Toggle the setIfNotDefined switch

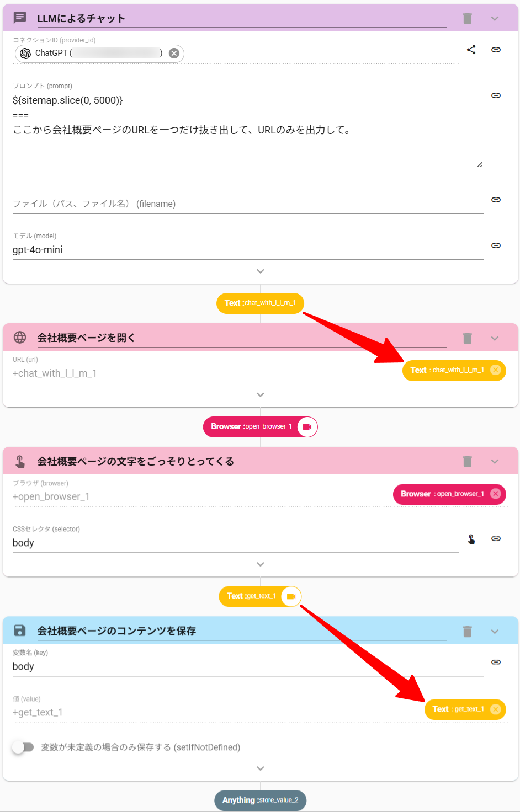pyautogui.click(x=23, y=747)
